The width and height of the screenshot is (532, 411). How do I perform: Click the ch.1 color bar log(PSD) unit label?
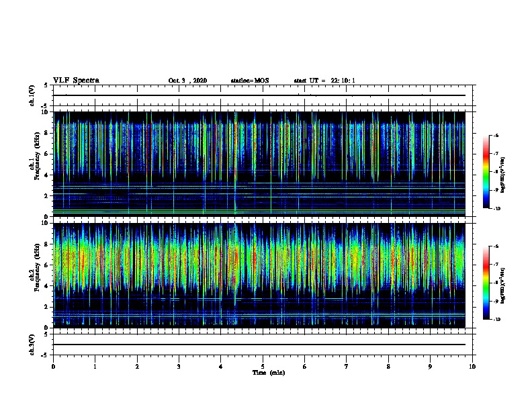coord(502,175)
